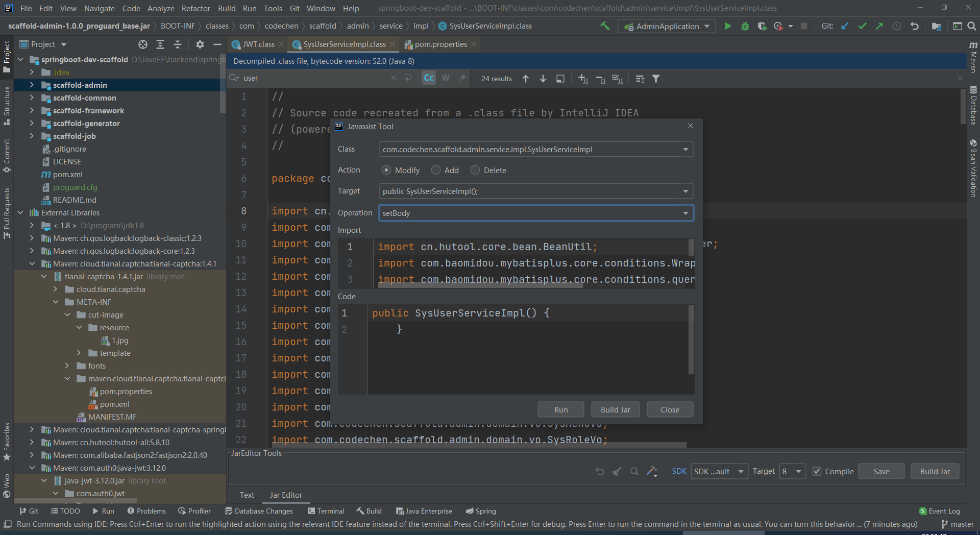Viewport: 980px width, 535px height.
Task: Click the green Run application icon
Action: point(728,26)
